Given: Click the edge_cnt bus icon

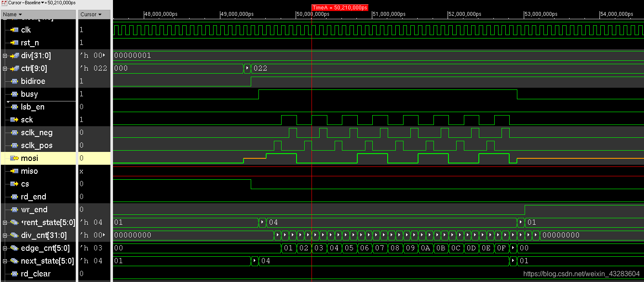Looking at the screenshot, I should (15, 248).
